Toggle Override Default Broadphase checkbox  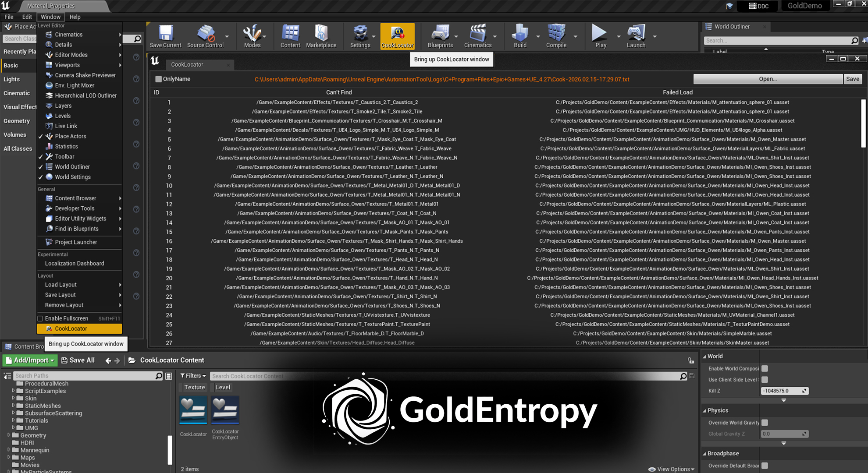coord(765,466)
